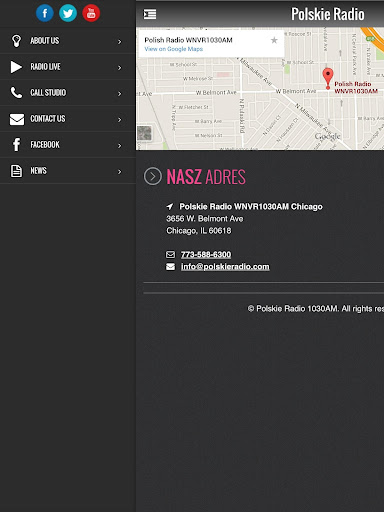
Task: Click View on Google Maps link
Action: tap(174, 49)
